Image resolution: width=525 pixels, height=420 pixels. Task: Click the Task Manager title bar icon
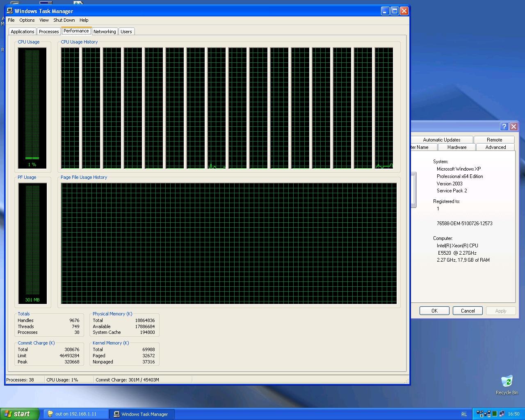click(x=10, y=11)
